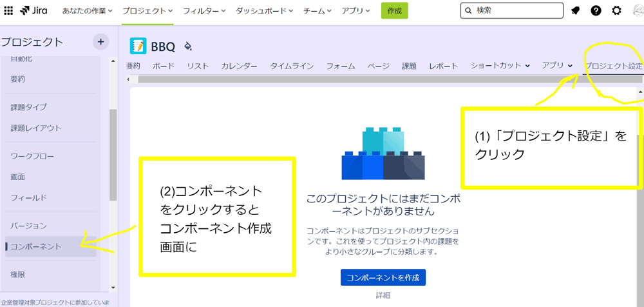Expand the チーム dropdown
The image size is (644, 307).
point(317,11)
